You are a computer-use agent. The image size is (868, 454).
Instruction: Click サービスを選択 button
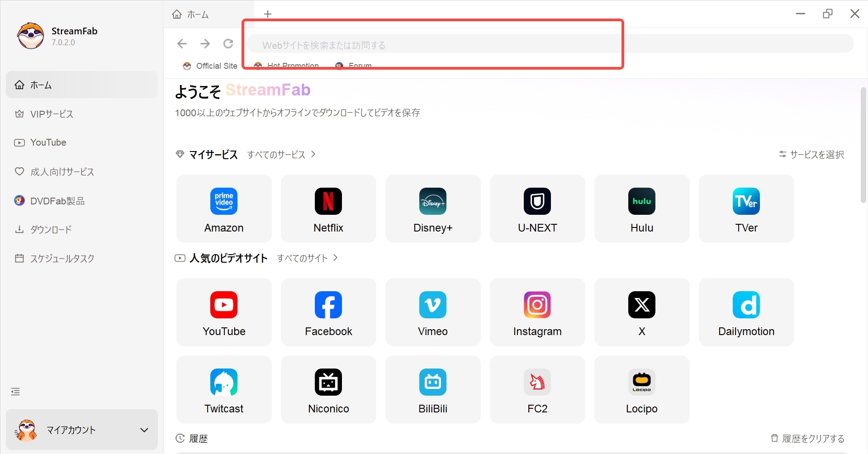[811, 155]
